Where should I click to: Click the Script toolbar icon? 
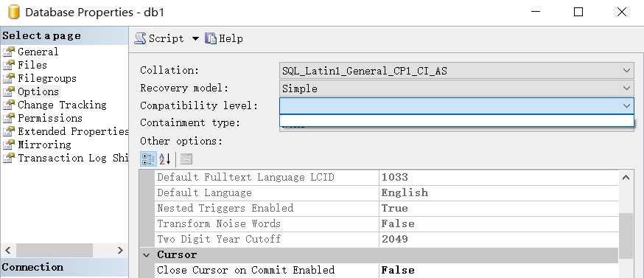point(141,38)
